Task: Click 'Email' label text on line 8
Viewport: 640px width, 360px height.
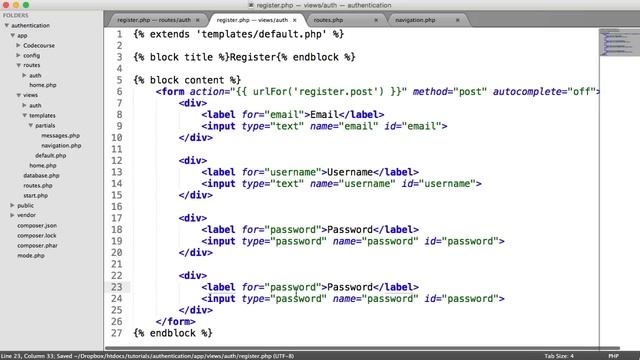Action: point(324,115)
